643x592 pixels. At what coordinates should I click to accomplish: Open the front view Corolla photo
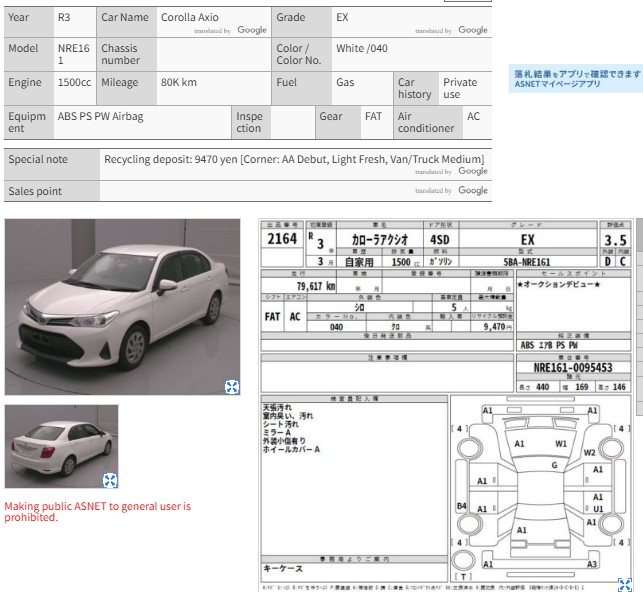(x=122, y=307)
